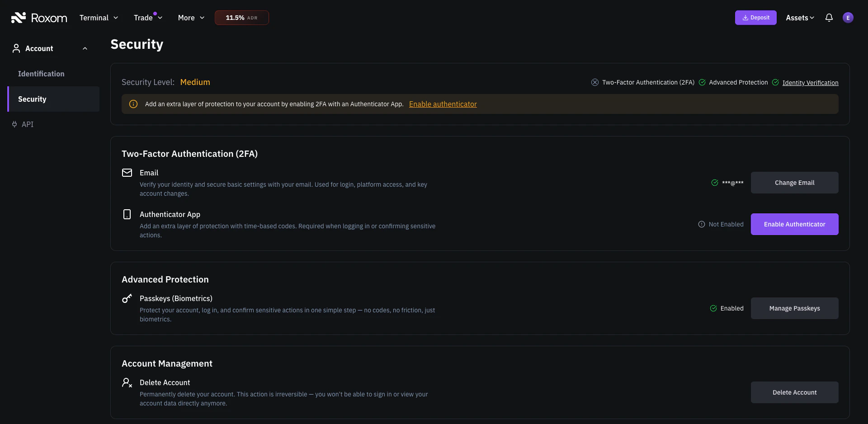Open the Terminal dropdown menu
Screen dimensions: 868x424
(x=99, y=18)
